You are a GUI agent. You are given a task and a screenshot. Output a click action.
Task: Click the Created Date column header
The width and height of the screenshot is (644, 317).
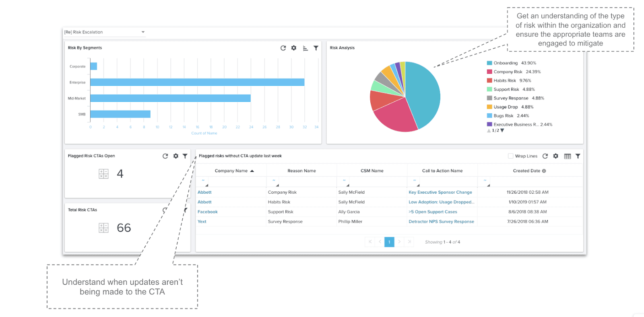pos(526,171)
